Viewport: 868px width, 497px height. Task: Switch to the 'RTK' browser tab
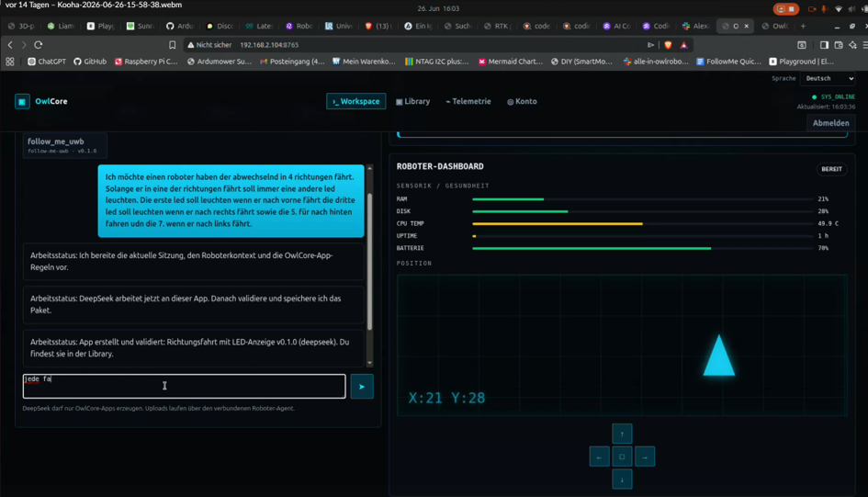point(498,26)
